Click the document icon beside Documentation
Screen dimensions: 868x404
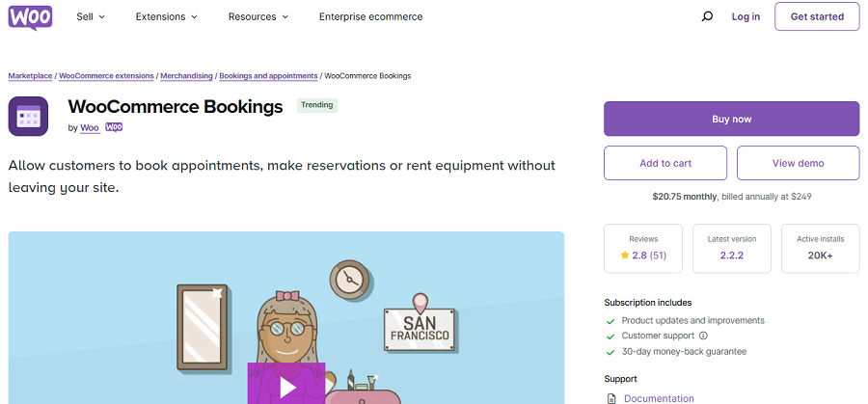pyautogui.click(x=611, y=398)
